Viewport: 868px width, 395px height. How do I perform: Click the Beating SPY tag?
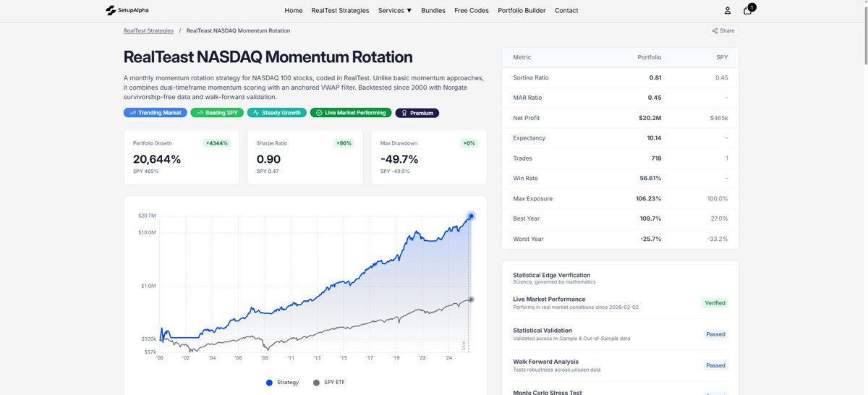(x=217, y=113)
